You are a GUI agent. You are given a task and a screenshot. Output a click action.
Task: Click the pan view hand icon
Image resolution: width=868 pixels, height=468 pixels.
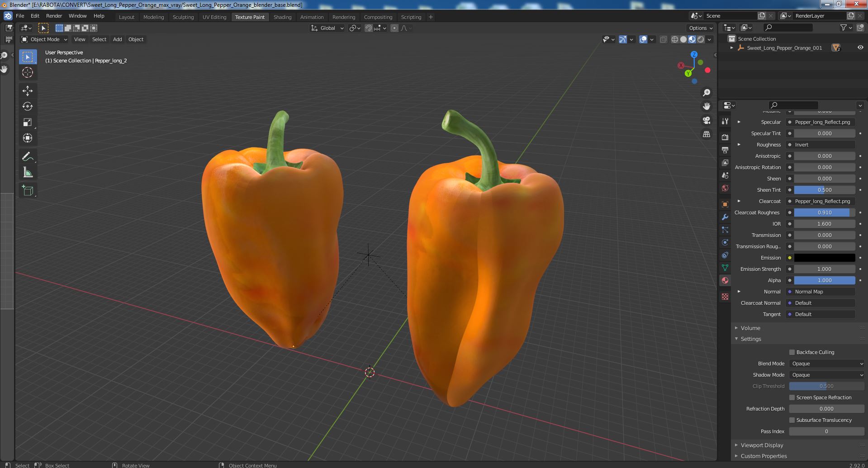point(706,106)
